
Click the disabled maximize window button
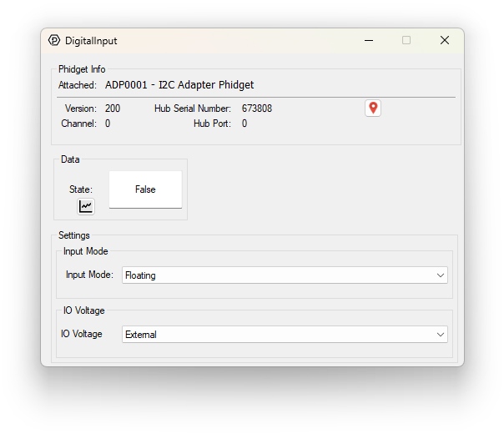tap(406, 40)
